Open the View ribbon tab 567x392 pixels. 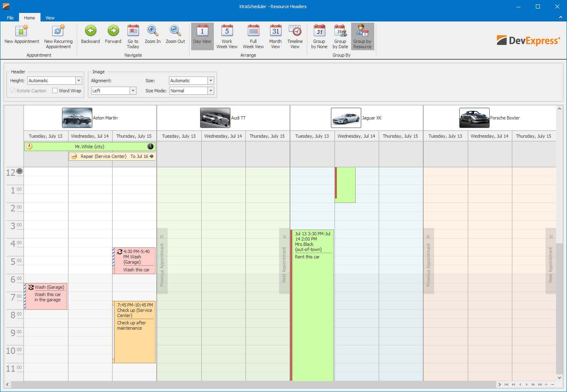coord(50,18)
